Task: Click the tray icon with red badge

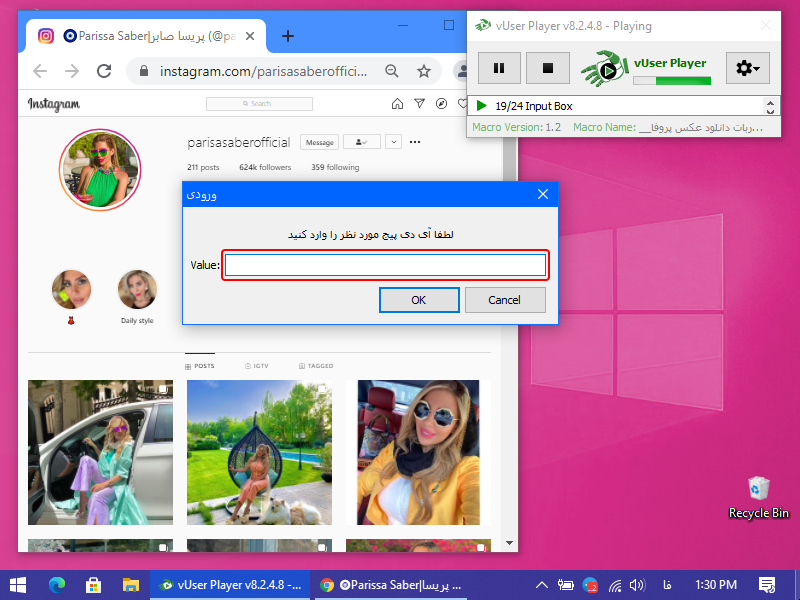Action: [x=590, y=585]
